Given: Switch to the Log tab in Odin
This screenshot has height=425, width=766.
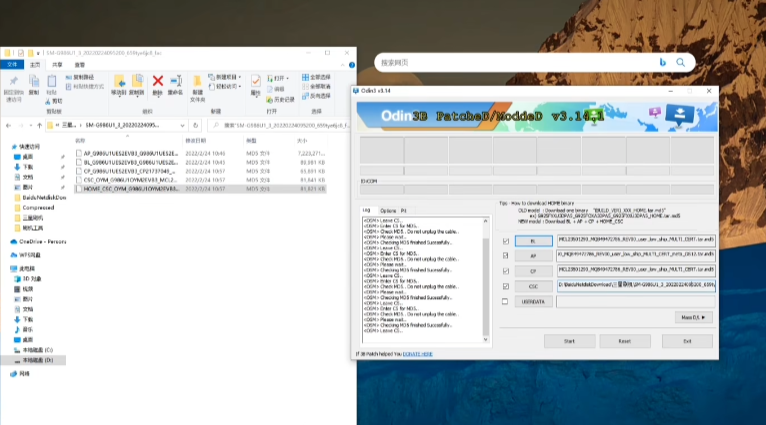Looking at the screenshot, I should tap(366, 210).
